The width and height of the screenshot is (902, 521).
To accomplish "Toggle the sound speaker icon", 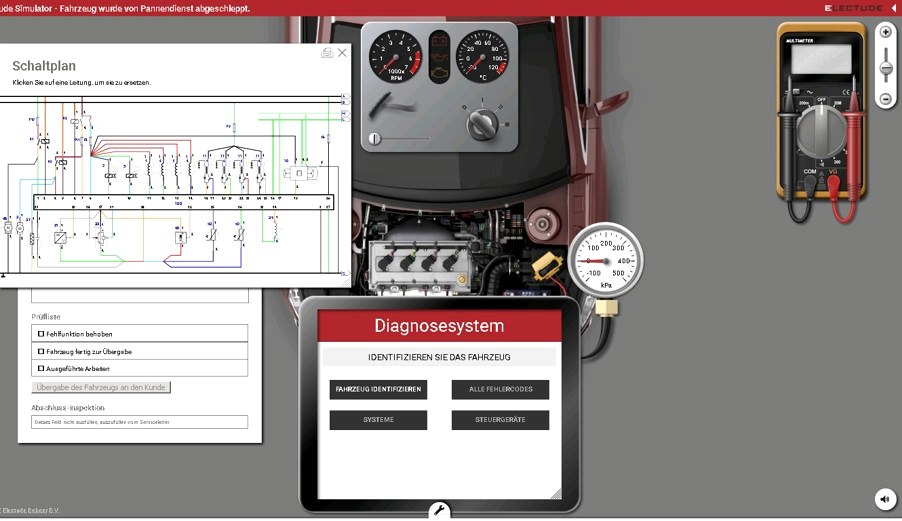I will (884, 499).
